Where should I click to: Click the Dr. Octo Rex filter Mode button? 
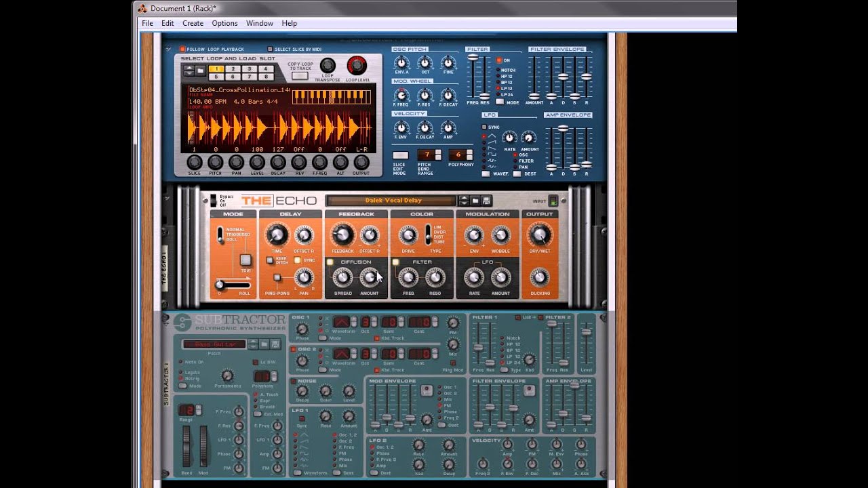click(500, 102)
